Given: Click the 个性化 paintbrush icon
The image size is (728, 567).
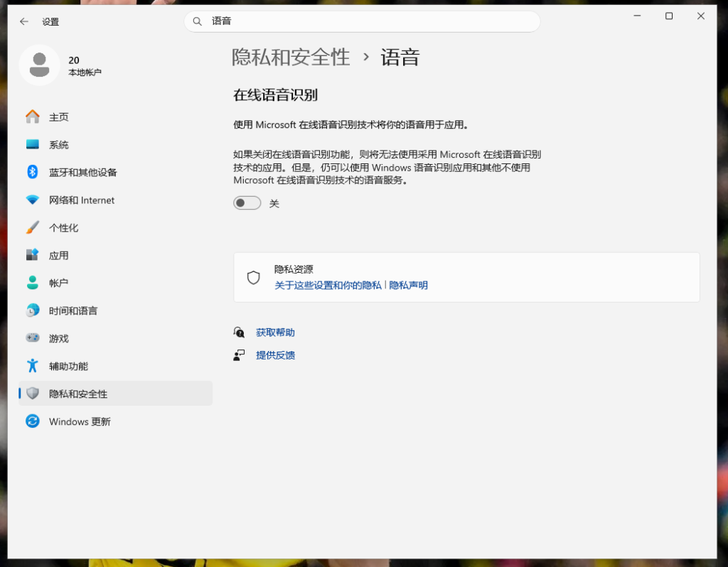Looking at the screenshot, I should pyautogui.click(x=33, y=227).
